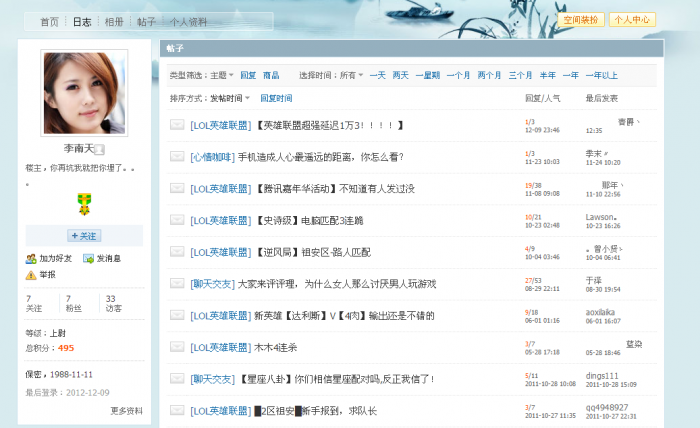Open envelope icon for 手机造成人心最遥远 post
The width and height of the screenshot is (700, 428).
pos(177,156)
